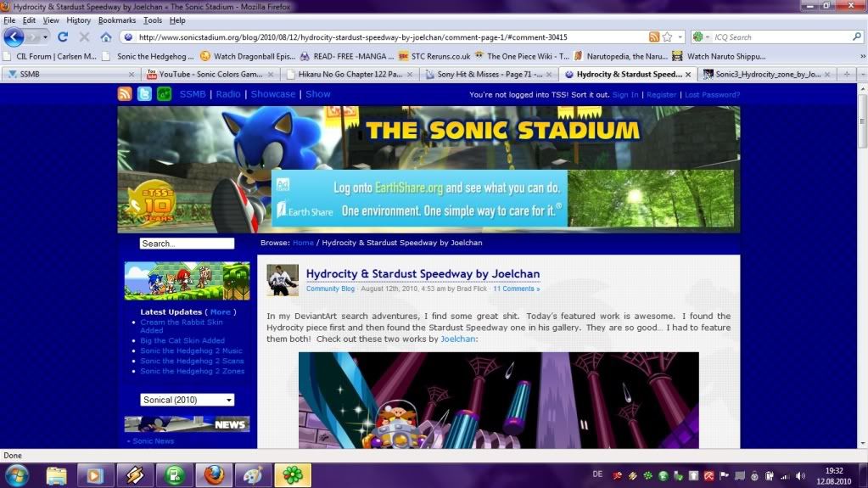Click the Stardust Speedway artwork image

[x=499, y=400]
